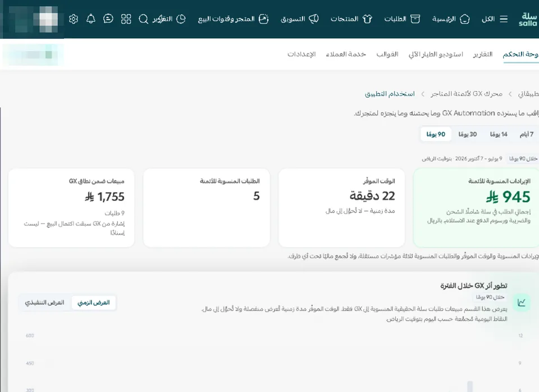Click the استخدام التطبيق breadcrumb
The height and width of the screenshot is (392, 539).
pos(390,94)
